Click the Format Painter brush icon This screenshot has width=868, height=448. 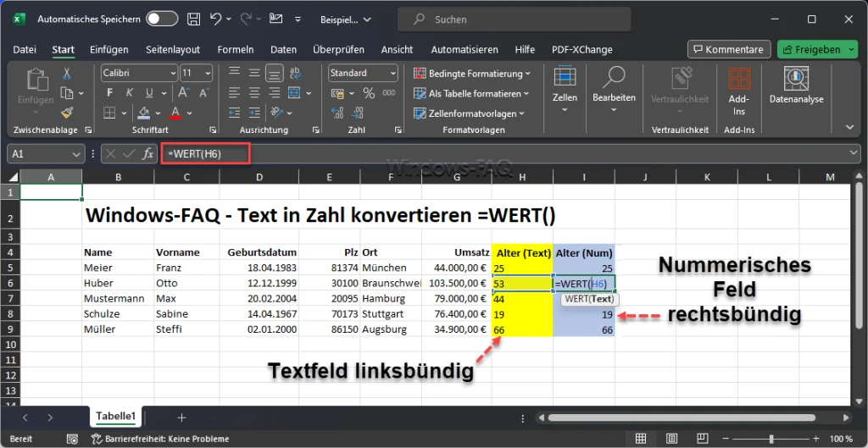pyautogui.click(x=67, y=113)
